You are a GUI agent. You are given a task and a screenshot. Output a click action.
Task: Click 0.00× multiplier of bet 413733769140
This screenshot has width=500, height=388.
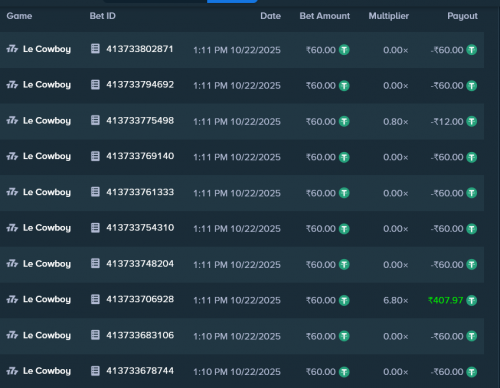[396, 157]
